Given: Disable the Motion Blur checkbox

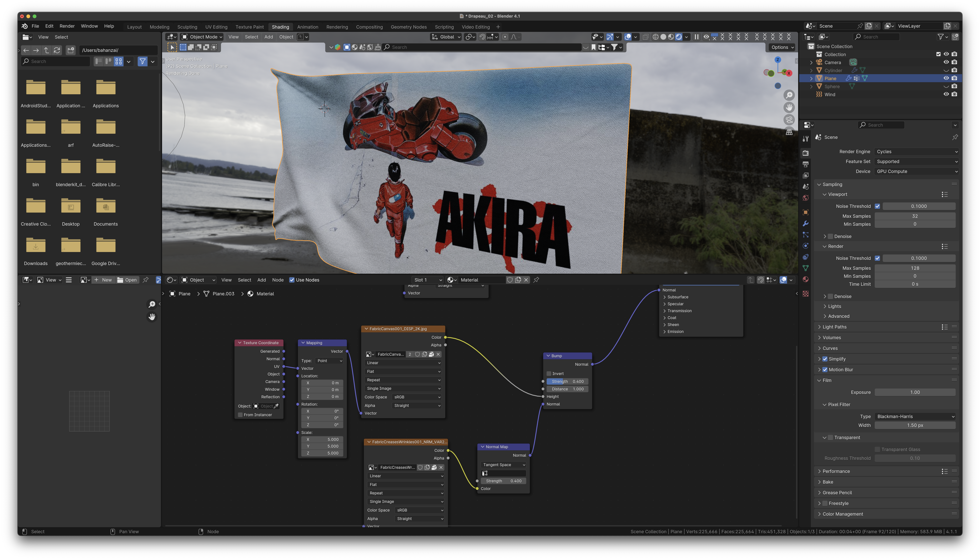Looking at the screenshot, I should 825,370.
